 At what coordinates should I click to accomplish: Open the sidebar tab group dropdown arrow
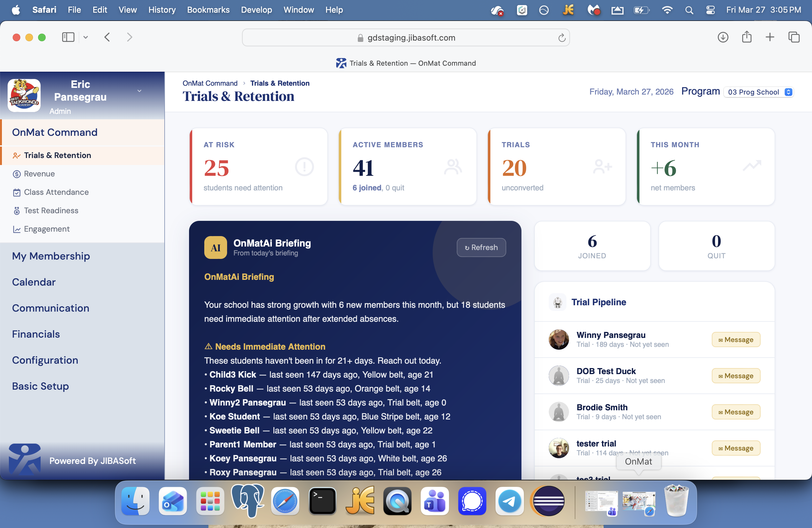86,37
